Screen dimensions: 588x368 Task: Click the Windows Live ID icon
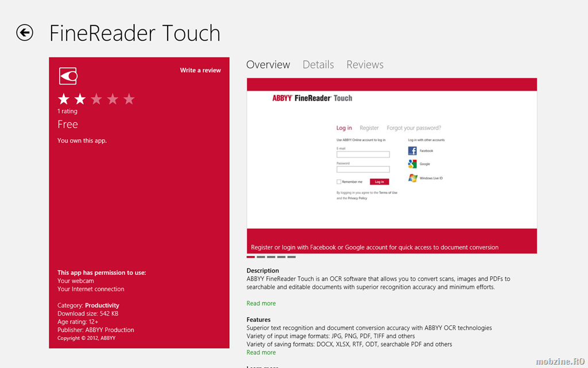click(412, 178)
